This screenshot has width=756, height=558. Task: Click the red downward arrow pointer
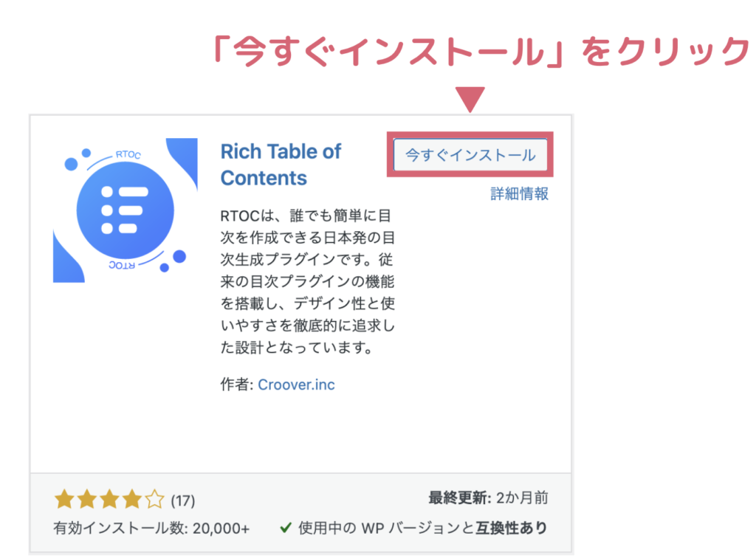click(x=470, y=100)
